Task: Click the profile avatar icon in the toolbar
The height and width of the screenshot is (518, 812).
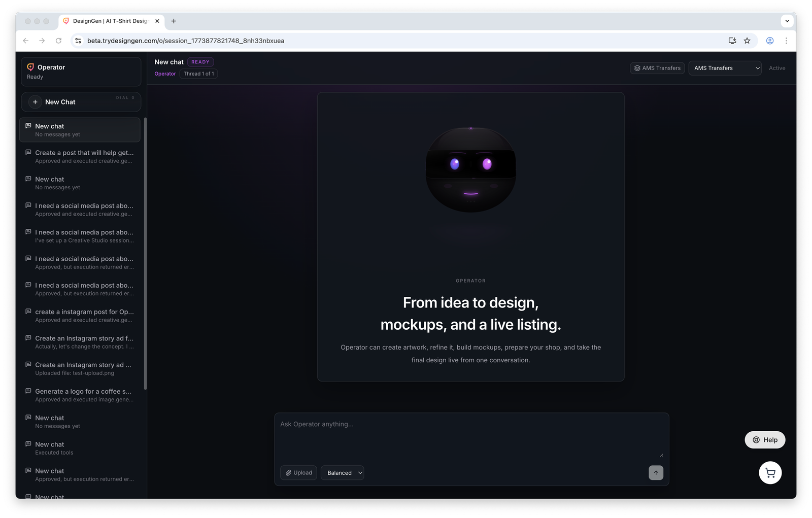Action: (769, 41)
